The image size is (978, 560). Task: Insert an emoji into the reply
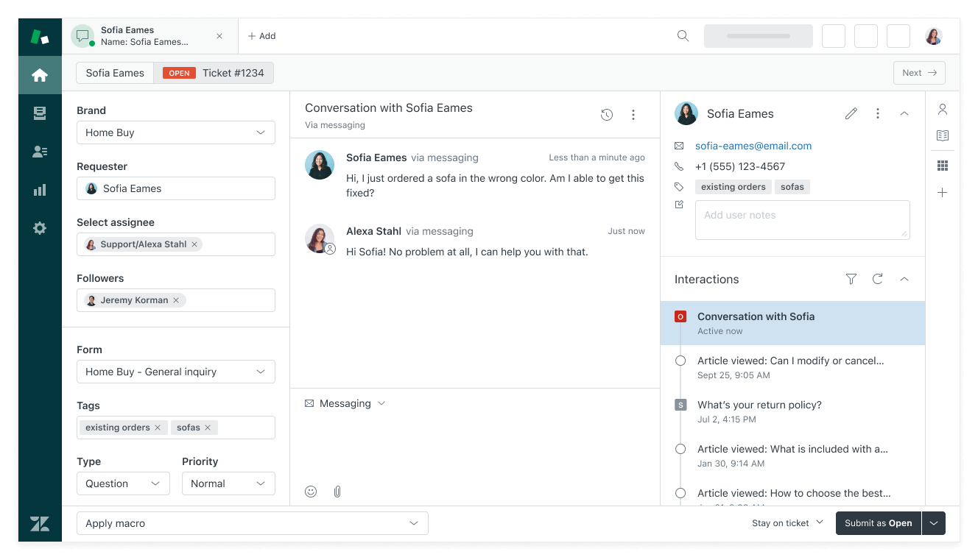coord(310,491)
